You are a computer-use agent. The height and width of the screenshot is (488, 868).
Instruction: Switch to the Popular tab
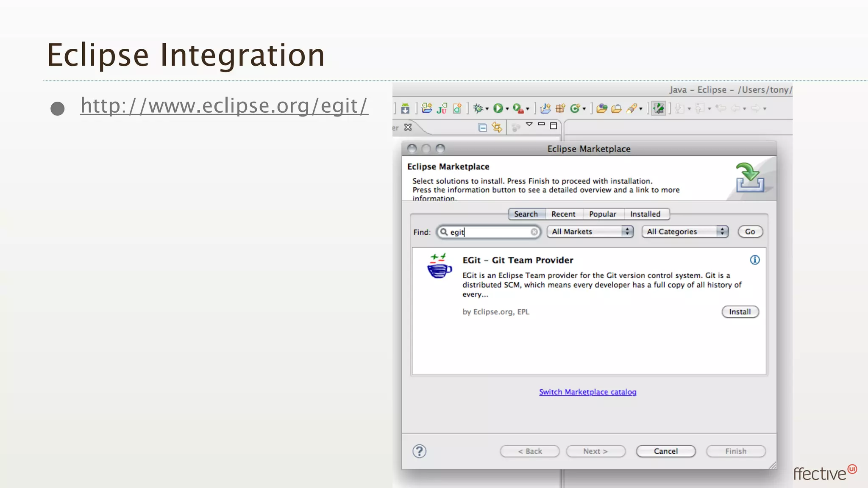[x=603, y=214]
